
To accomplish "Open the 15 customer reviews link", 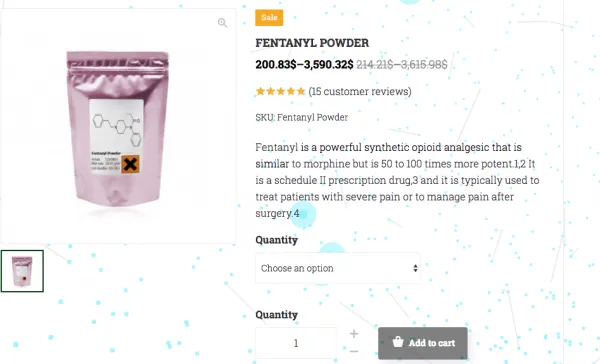I will 360,91.
